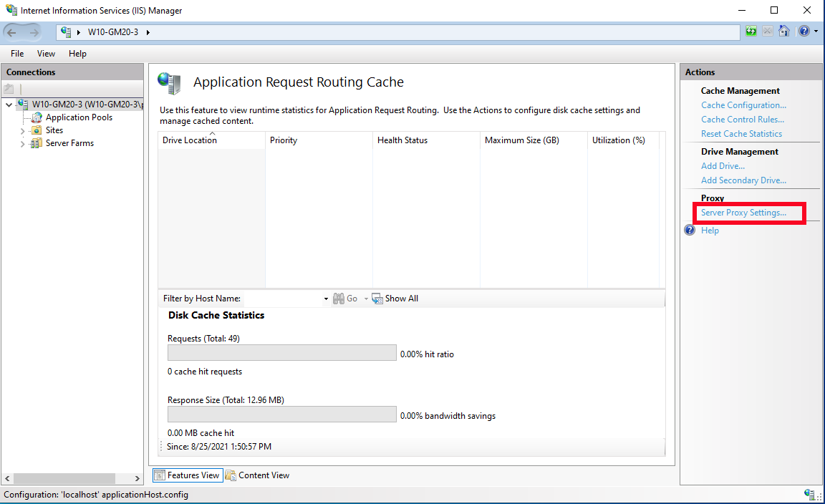Click the Home icon in the address bar
Image resolution: width=825 pixels, height=504 pixels.
pos(783,31)
